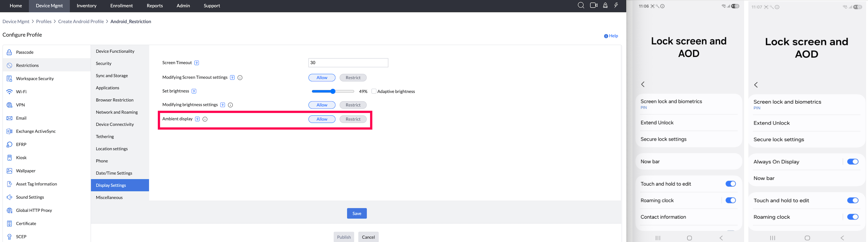Click info icon beside Modifying brightness settings
Viewport: 868px width, 242px height.
click(231, 105)
